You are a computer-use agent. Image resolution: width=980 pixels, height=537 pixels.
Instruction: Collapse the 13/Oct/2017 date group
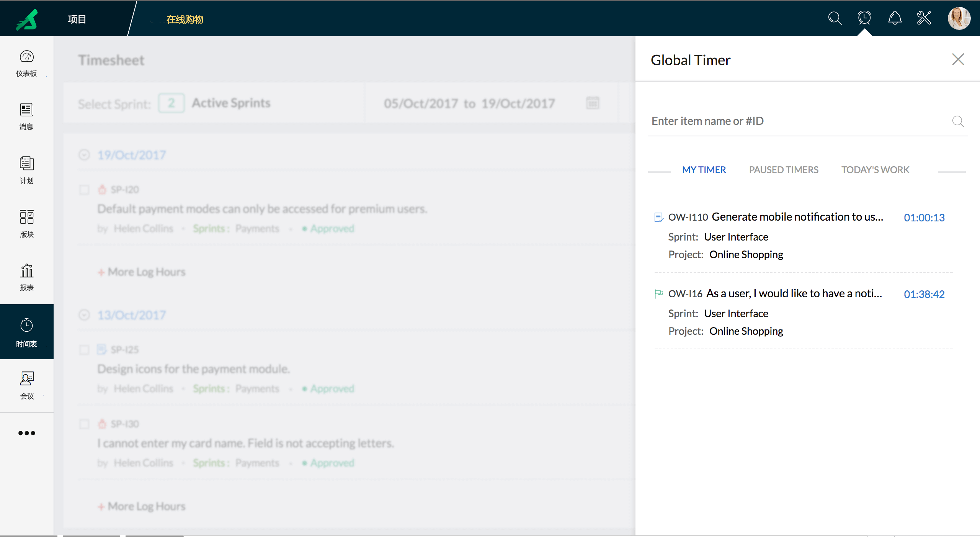tap(84, 315)
